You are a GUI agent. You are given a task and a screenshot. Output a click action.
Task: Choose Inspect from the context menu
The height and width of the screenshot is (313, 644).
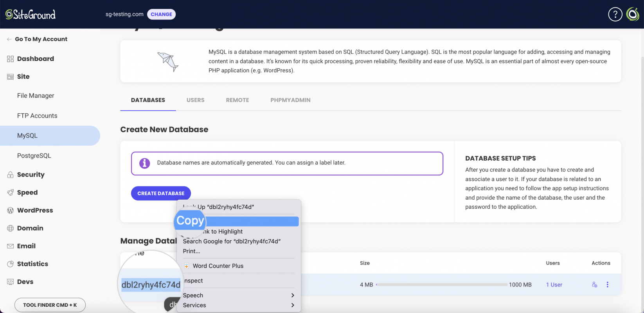239,281
